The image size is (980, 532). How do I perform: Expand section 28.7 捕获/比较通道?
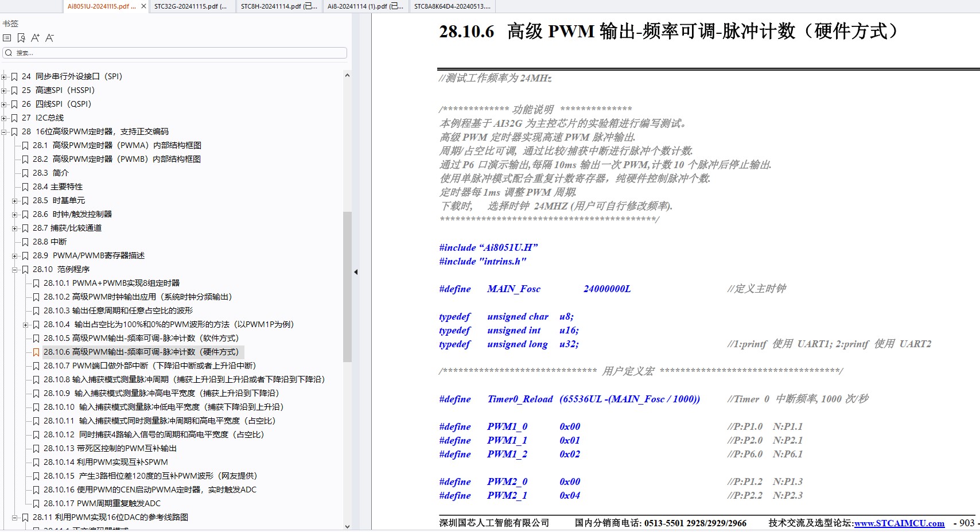click(x=15, y=228)
